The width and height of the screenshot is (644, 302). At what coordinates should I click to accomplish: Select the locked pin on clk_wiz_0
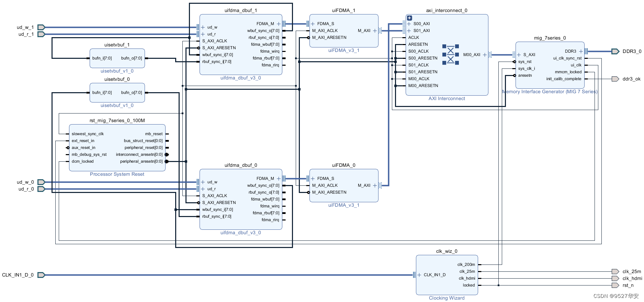click(x=469, y=285)
